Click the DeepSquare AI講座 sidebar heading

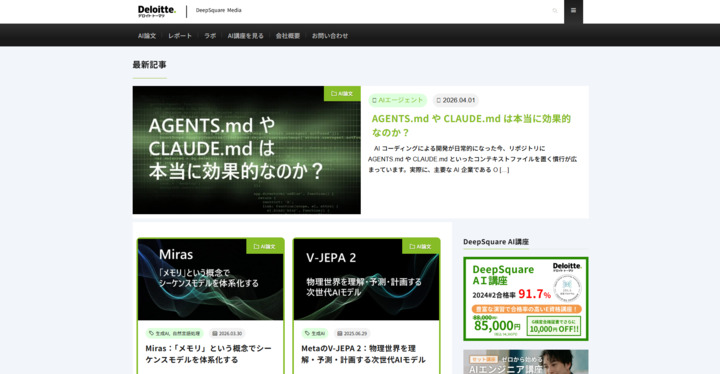(x=496, y=242)
